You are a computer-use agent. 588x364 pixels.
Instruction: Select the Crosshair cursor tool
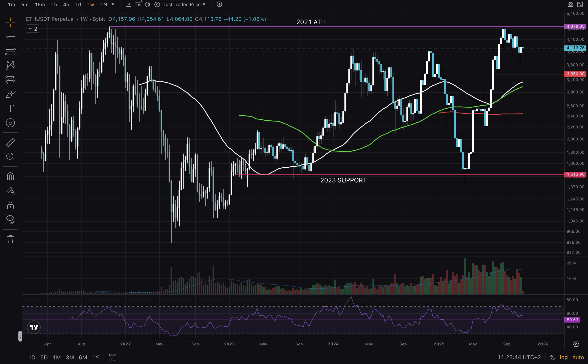click(x=10, y=22)
